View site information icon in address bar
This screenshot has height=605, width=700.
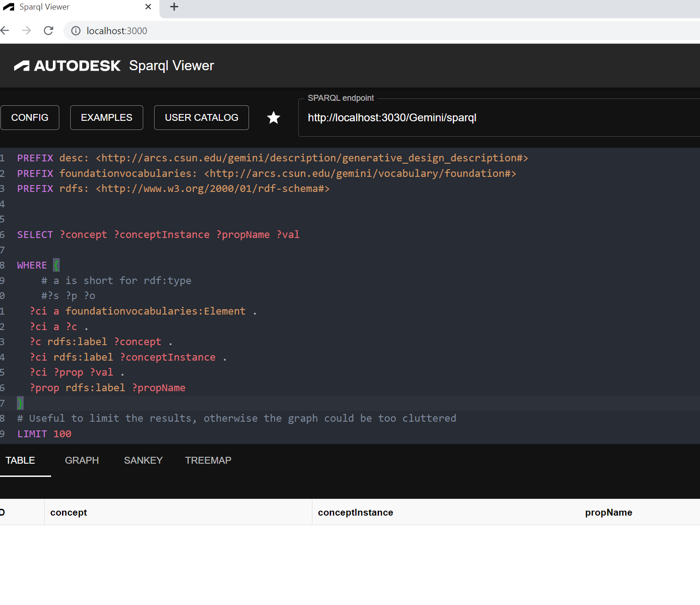[76, 31]
